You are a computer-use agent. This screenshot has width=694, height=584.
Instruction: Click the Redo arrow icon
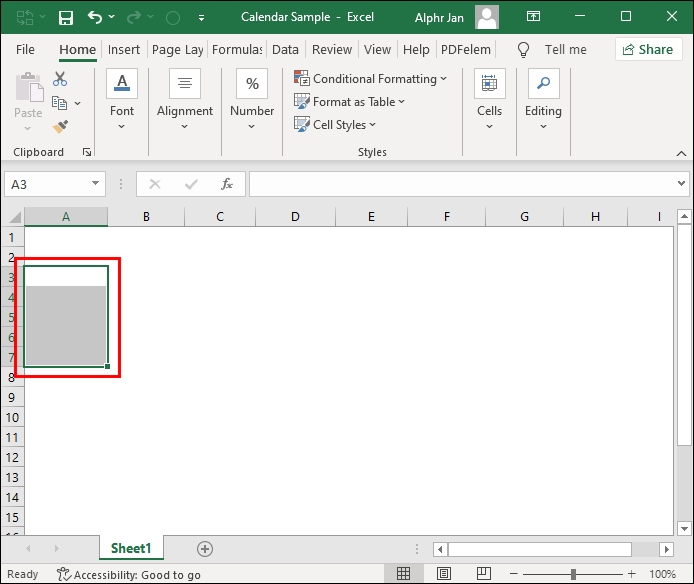coord(133,17)
